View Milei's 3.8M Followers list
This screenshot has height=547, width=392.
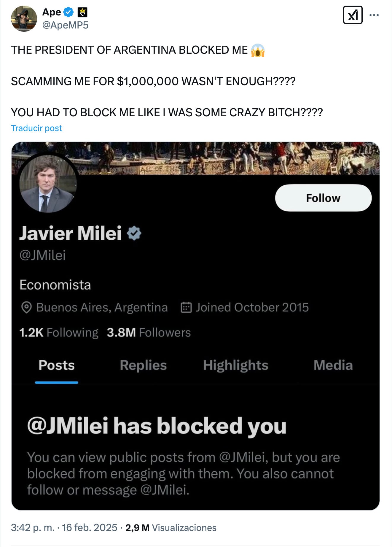pyautogui.click(x=149, y=333)
